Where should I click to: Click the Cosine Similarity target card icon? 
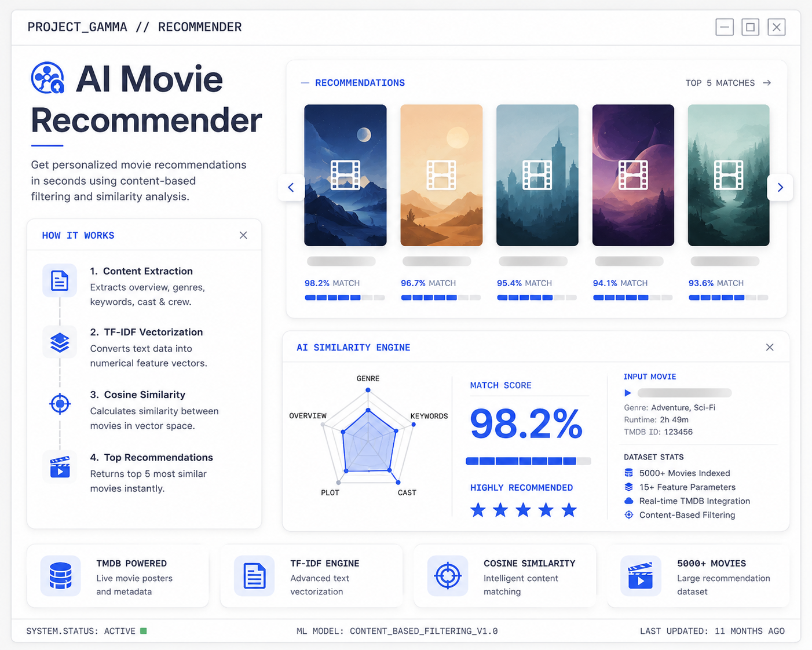448,576
